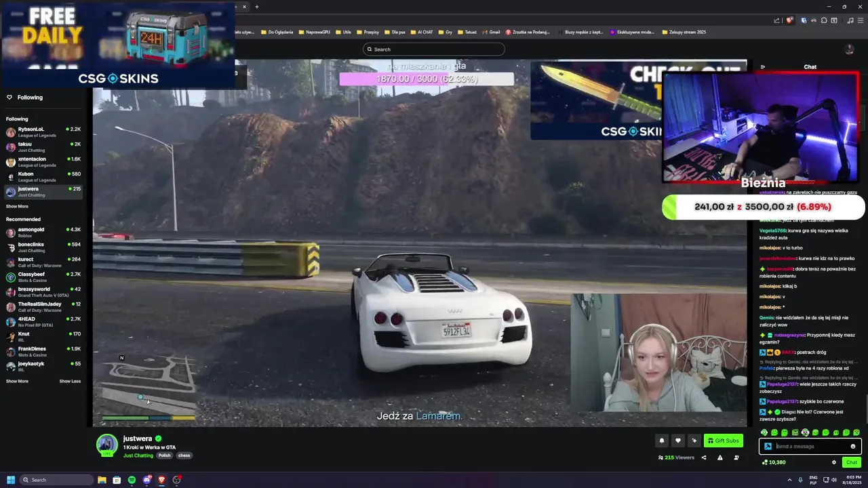Open the browser extensions puzzle icon
This screenshot has width=868, height=488.
pyautogui.click(x=823, y=20)
